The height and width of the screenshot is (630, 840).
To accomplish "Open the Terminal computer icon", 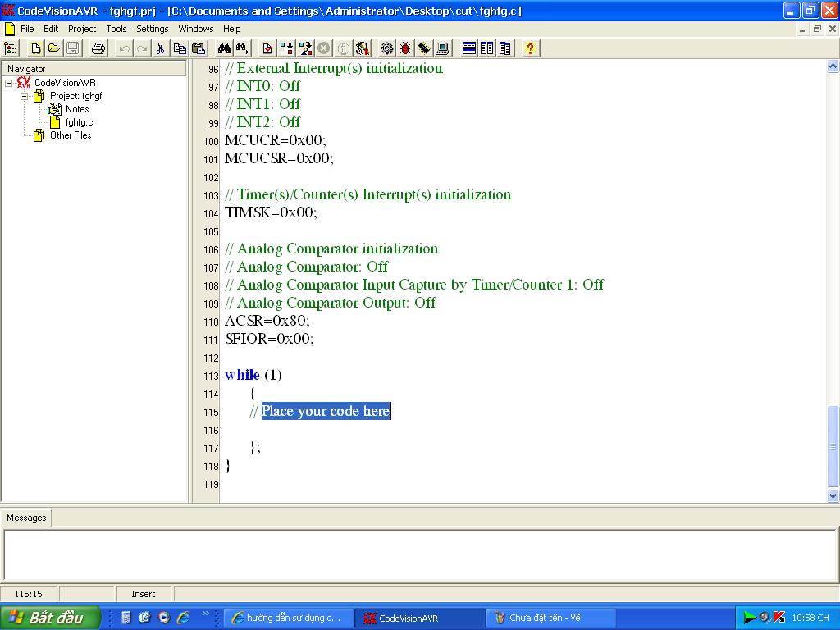I will [443, 48].
